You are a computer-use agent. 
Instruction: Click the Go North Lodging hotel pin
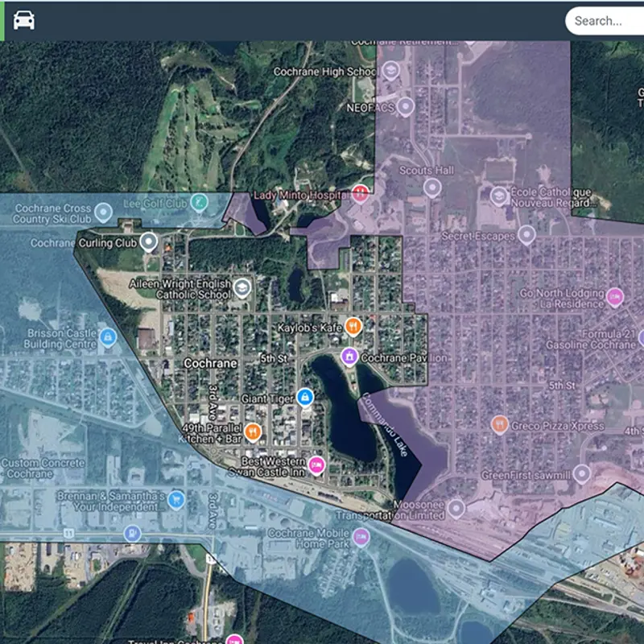[x=615, y=297]
